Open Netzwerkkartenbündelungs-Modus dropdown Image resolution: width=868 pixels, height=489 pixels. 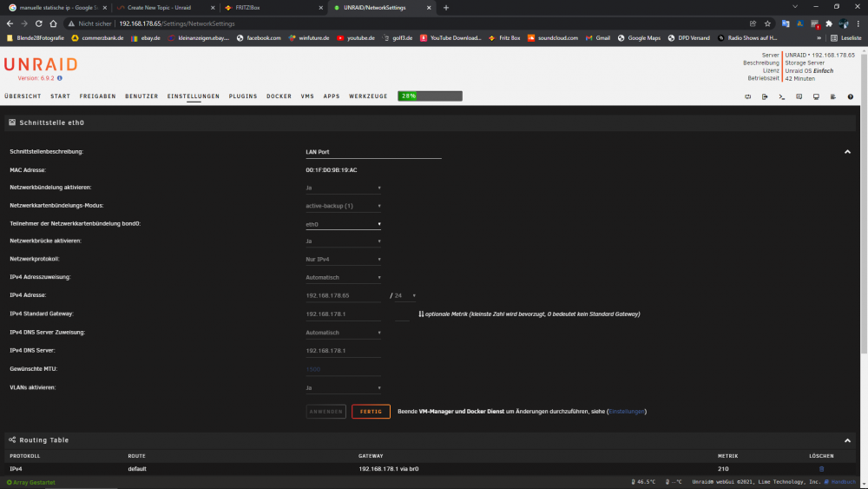point(343,206)
